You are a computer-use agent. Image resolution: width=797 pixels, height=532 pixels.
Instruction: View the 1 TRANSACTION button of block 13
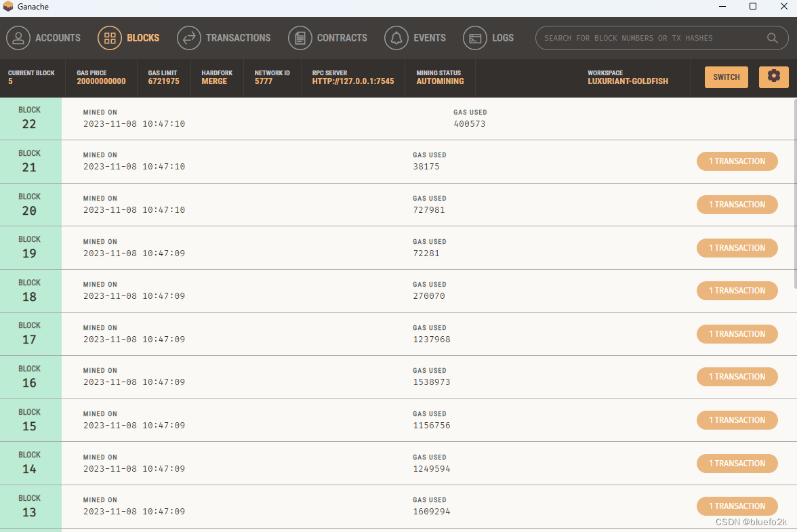[737, 506]
